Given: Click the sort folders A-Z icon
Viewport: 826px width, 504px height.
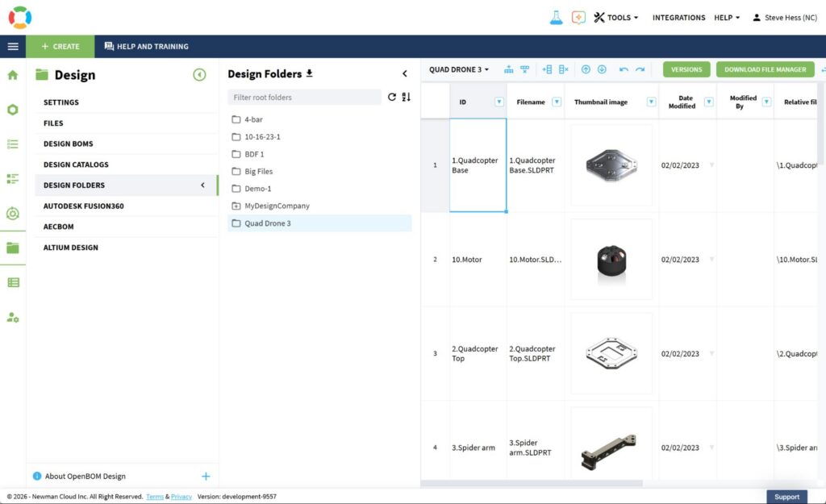Looking at the screenshot, I should (x=406, y=97).
